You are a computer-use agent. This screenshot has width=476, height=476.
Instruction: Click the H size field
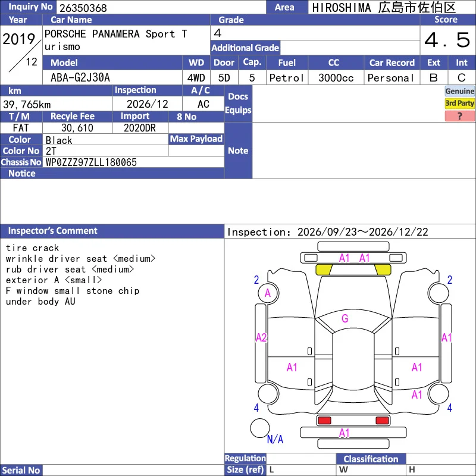click(441, 470)
